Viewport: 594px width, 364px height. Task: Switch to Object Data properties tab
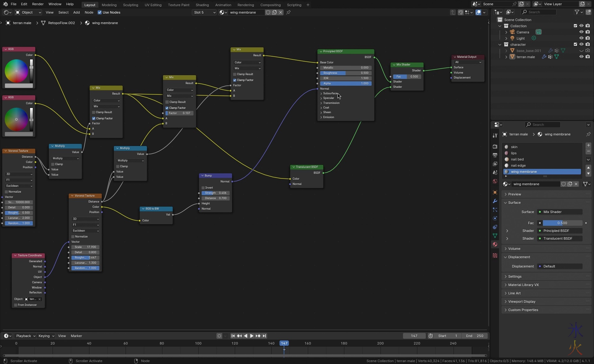(495, 236)
